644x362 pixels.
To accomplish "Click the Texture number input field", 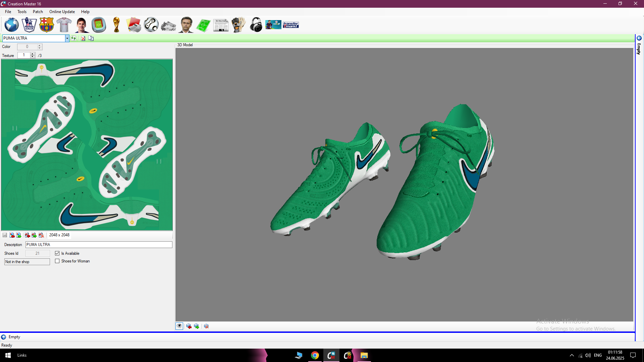I will pyautogui.click(x=24, y=55).
